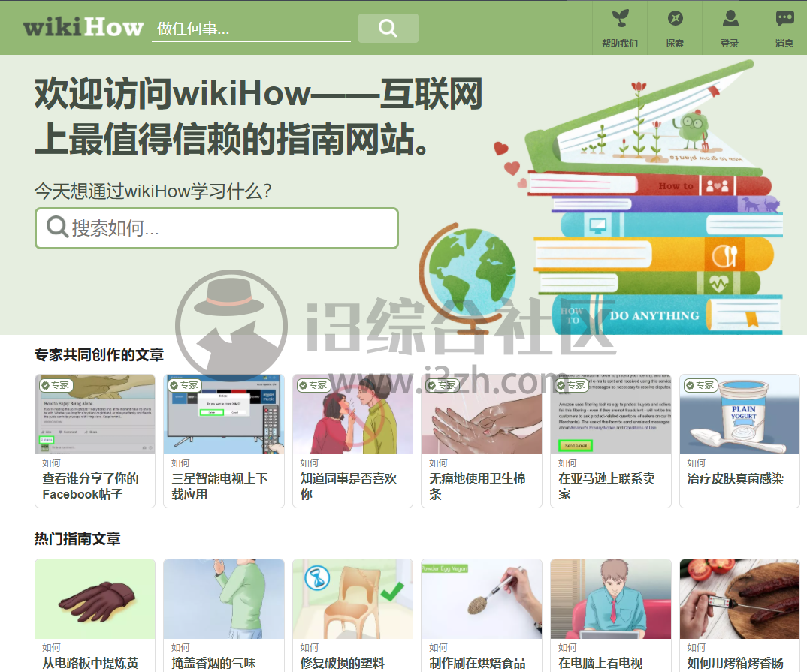
Task: Click the whispering couple thumbnail
Action: (353, 414)
